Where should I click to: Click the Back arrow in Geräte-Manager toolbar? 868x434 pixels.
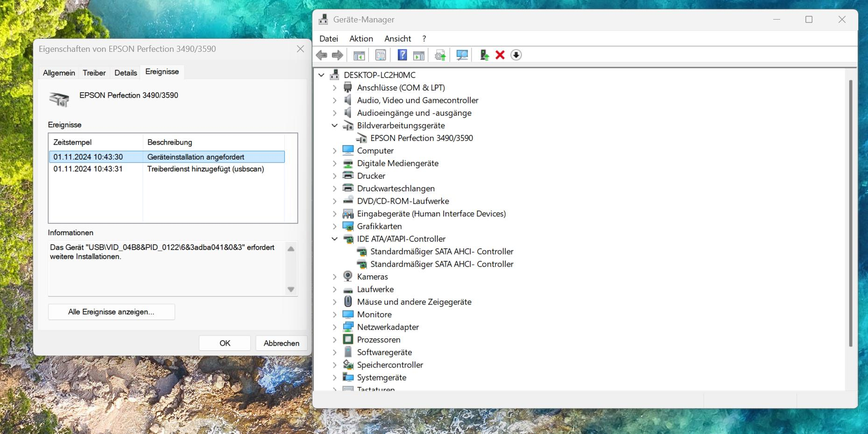[x=321, y=55]
